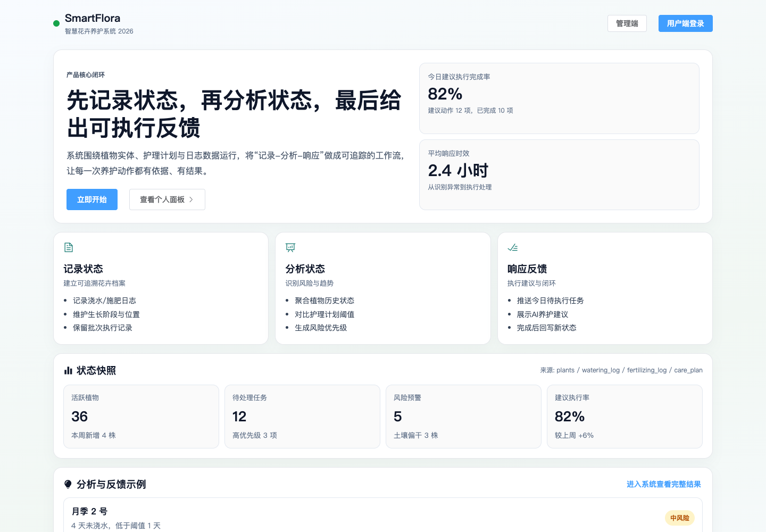Click the 中风险 risk tag

click(x=680, y=518)
